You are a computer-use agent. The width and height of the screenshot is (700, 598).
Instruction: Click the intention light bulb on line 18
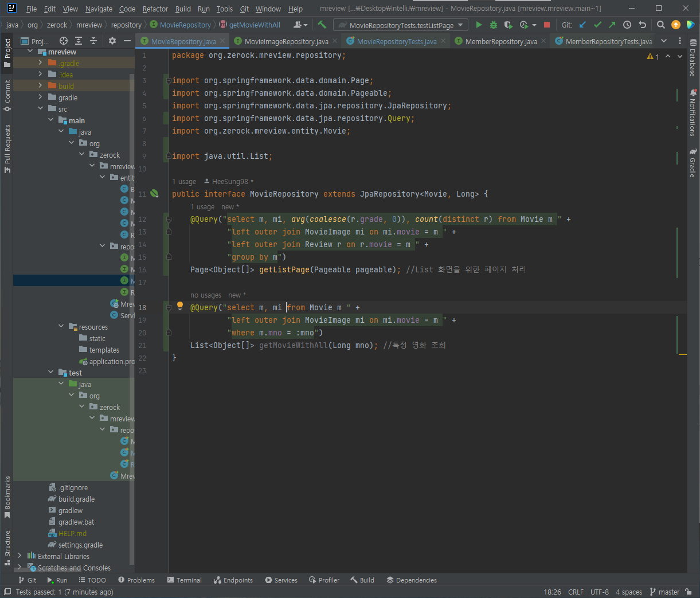coord(180,306)
